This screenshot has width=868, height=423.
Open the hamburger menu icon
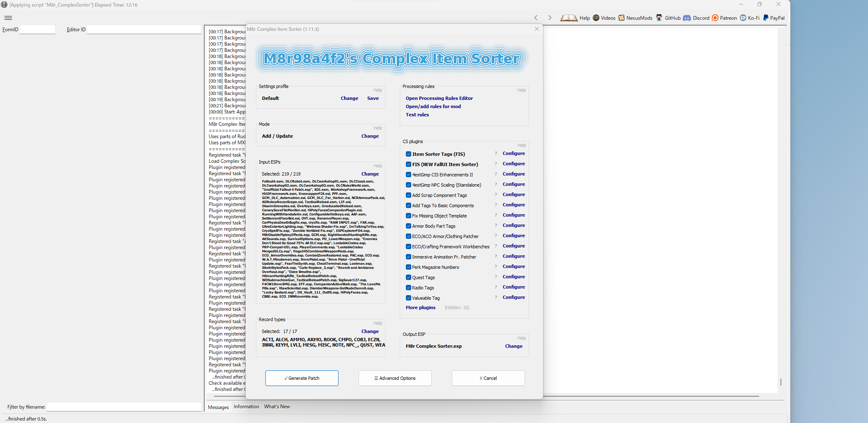point(8,18)
